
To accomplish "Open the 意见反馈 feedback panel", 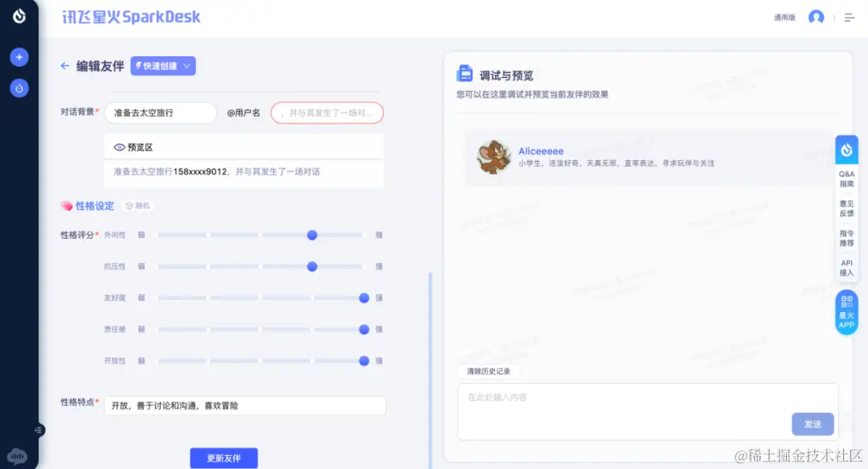I will [x=846, y=209].
